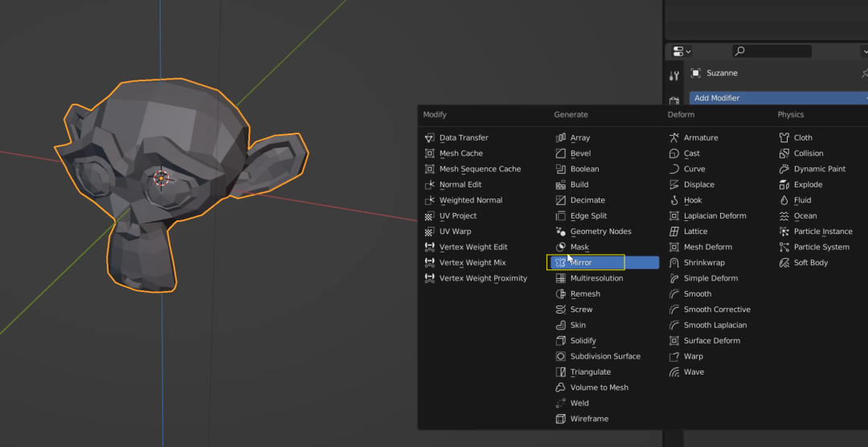Click the Screw modifier icon

(x=561, y=310)
